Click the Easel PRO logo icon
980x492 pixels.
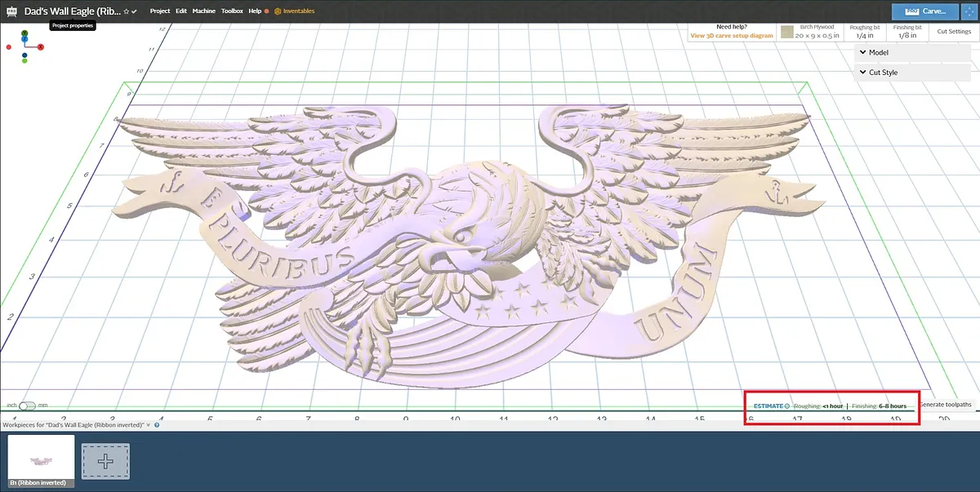[11, 11]
